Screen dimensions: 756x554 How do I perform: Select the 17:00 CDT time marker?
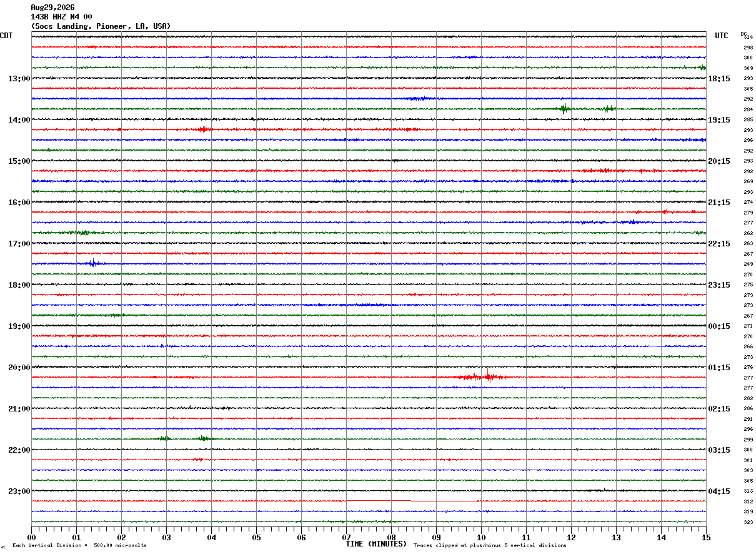[19, 244]
